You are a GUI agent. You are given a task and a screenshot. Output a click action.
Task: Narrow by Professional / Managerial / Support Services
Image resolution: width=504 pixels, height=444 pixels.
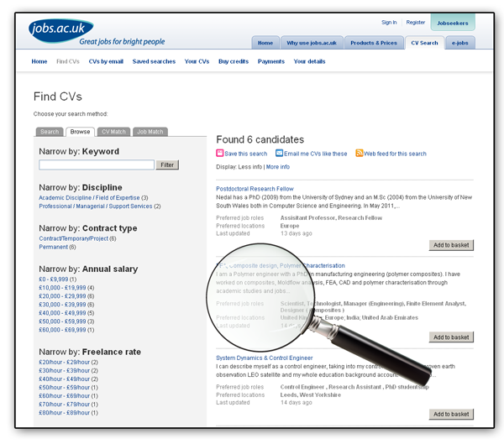(x=96, y=206)
